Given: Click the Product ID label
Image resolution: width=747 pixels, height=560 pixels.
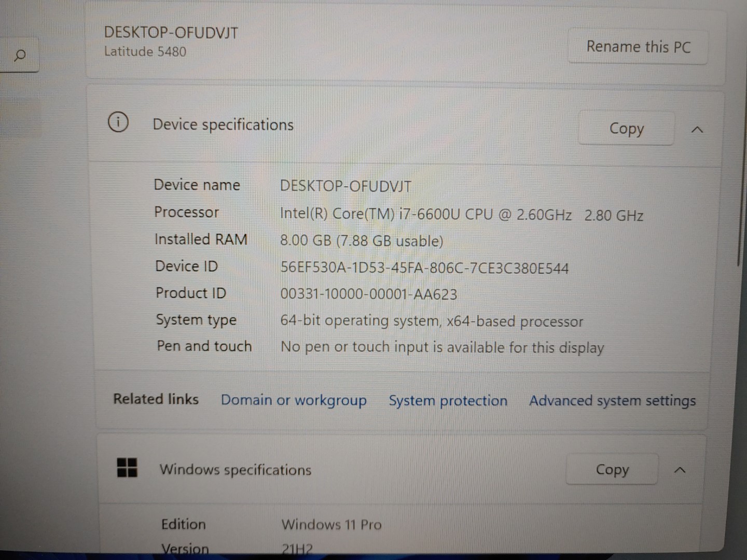Looking at the screenshot, I should (x=191, y=293).
